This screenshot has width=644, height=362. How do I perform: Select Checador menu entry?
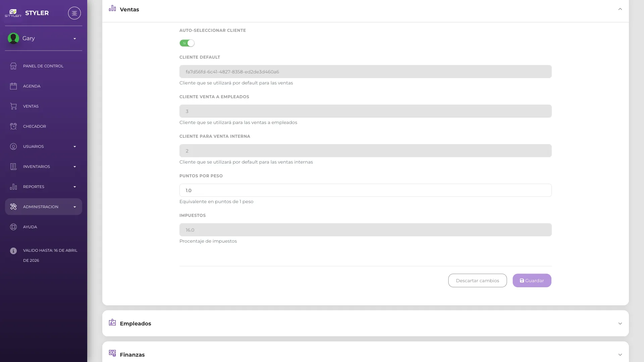click(x=44, y=126)
